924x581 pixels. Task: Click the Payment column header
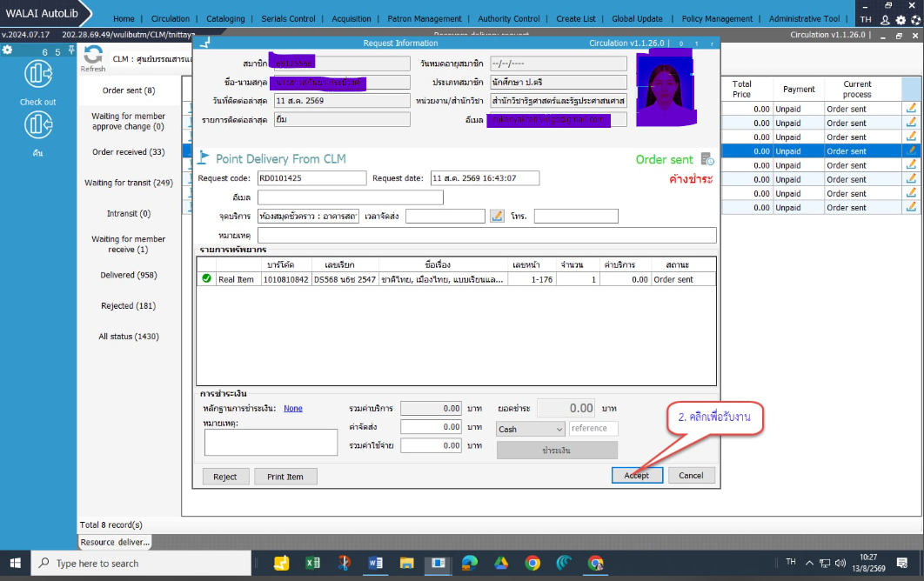point(799,89)
